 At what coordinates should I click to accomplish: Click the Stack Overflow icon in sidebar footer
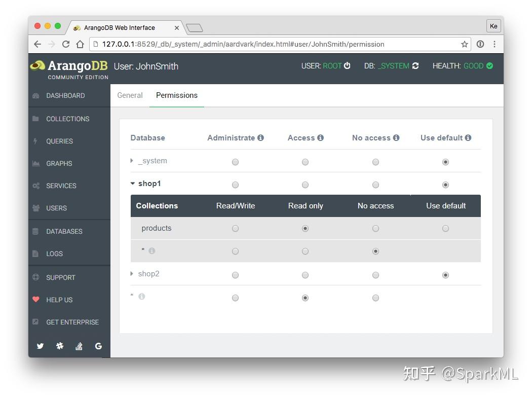pyautogui.click(x=79, y=346)
